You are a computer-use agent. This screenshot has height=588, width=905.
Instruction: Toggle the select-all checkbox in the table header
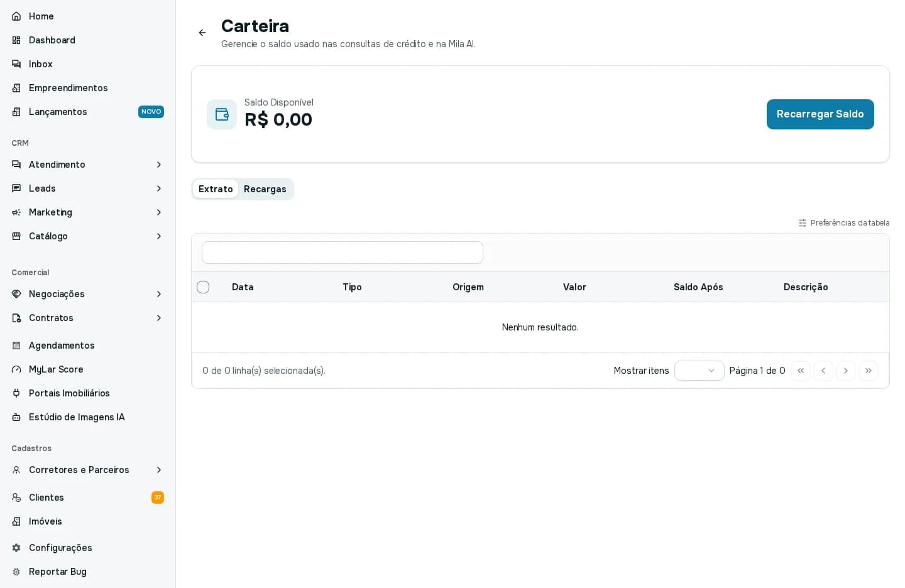click(203, 287)
